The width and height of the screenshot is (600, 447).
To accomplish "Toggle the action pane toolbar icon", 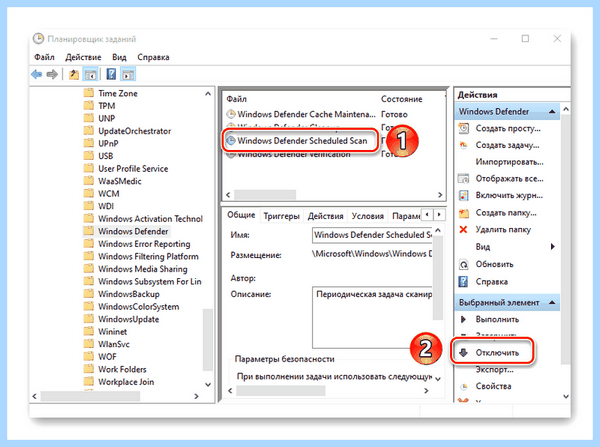I will (x=128, y=74).
